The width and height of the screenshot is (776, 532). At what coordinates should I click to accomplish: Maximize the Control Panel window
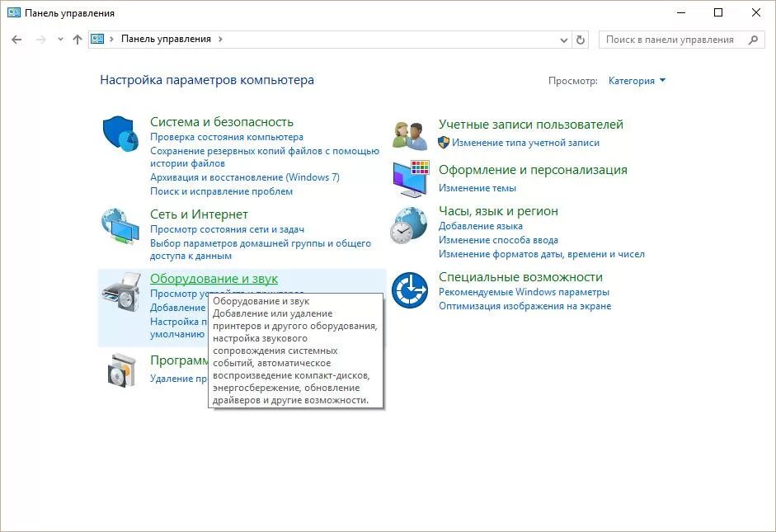point(718,13)
